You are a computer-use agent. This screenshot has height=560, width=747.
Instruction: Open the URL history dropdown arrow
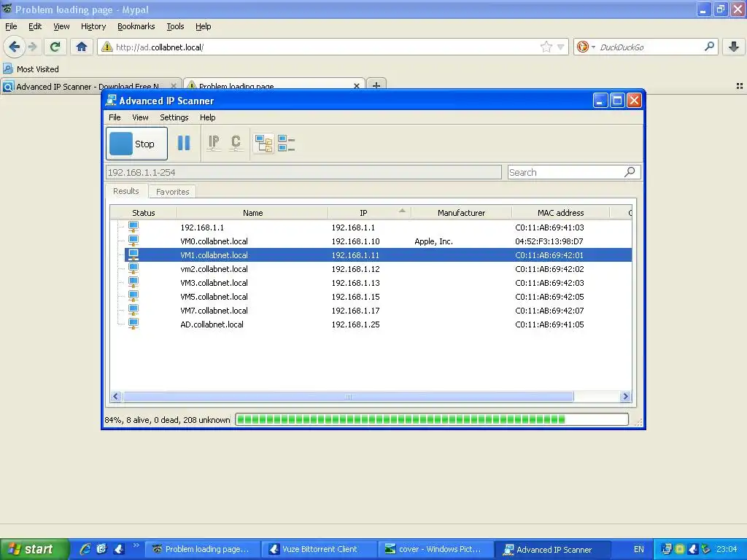561,47
